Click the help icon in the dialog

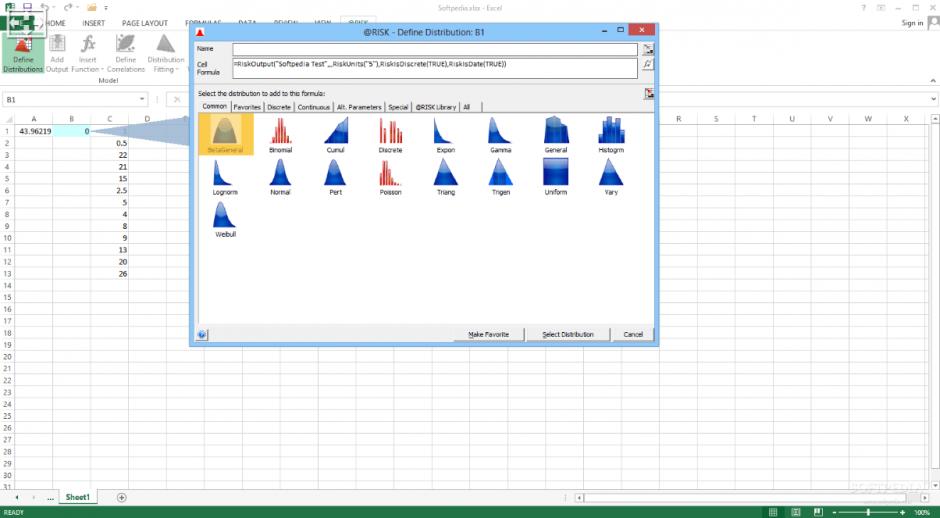pyautogui.click(x=202, y=335)
